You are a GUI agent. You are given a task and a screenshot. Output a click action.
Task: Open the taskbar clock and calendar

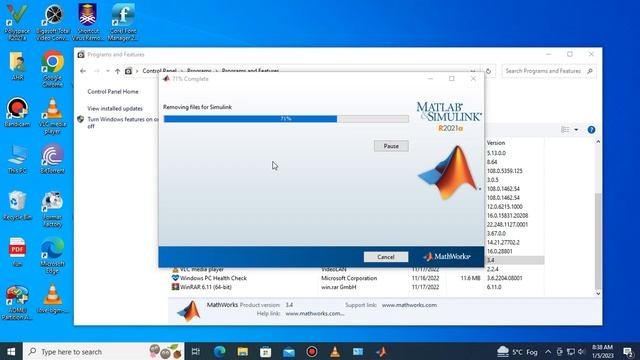[x=602, y=351]
